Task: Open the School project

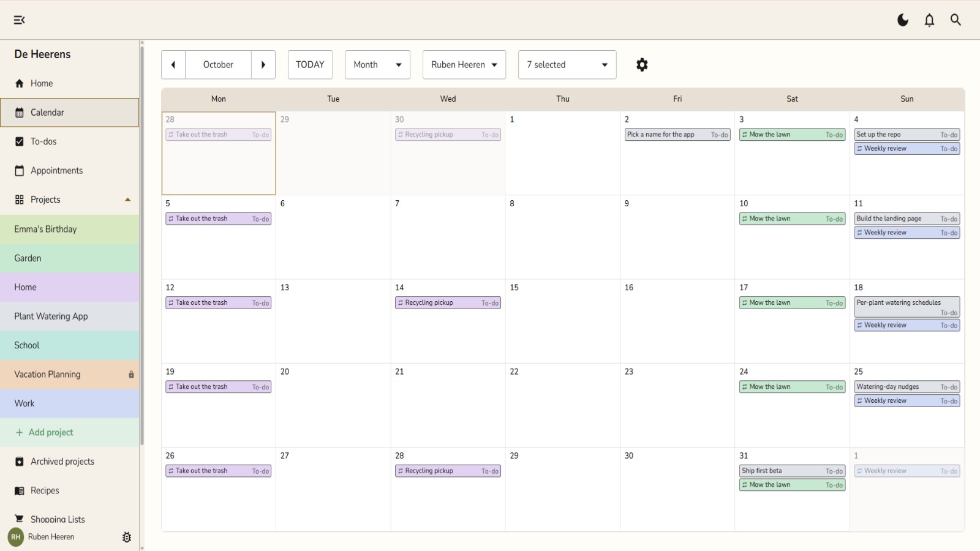Action: (x=70, y=345)
